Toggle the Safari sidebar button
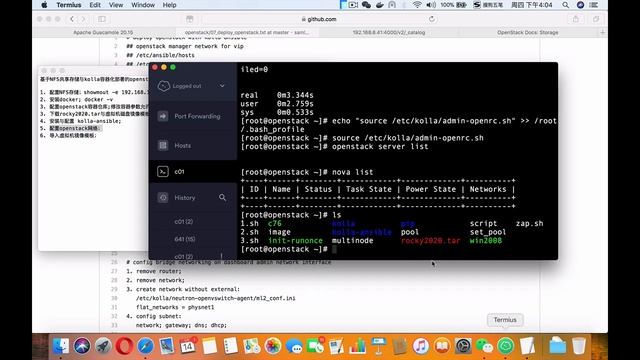The image size is (640, 360). click(x=102, y=19)
